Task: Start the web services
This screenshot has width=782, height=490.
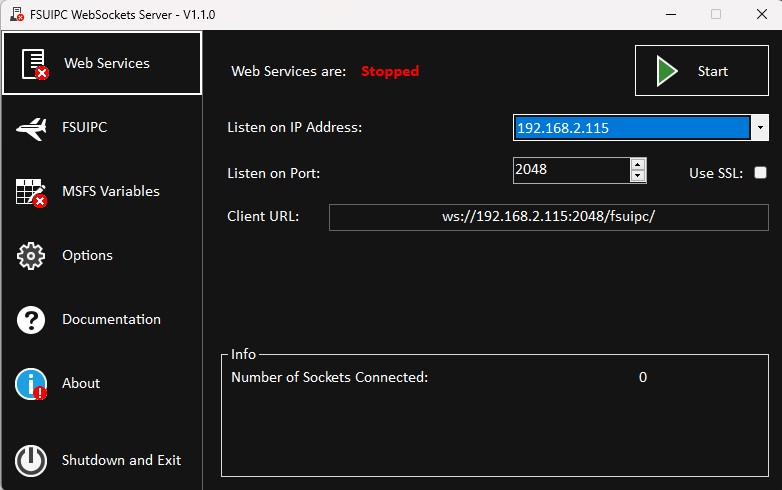Action: pos(702,70)
